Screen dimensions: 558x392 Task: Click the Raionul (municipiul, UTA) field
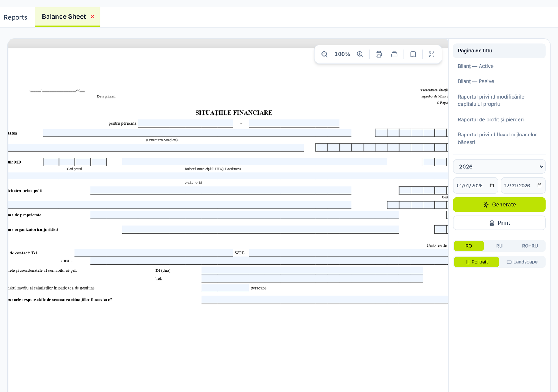pyautogui.click(x=254, y=162)
